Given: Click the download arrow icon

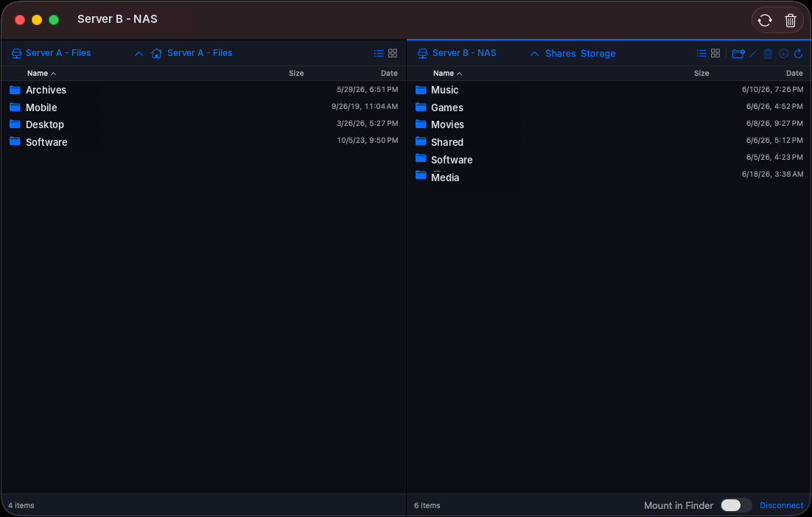Looking at the screenshot, I should pyautogui.click(x=783, y=53).
